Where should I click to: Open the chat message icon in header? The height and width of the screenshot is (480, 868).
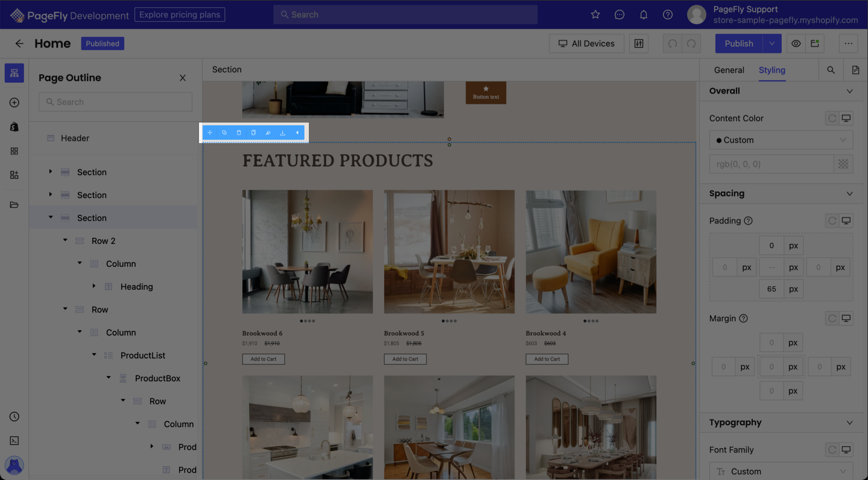[619, 14]
